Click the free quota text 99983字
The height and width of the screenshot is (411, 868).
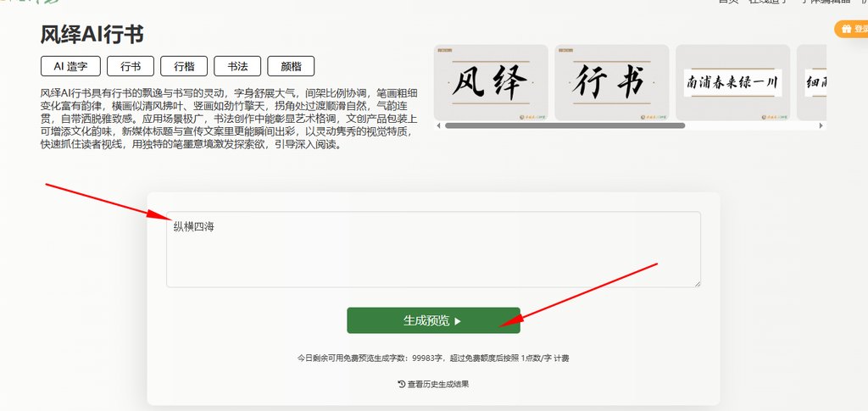428,358
